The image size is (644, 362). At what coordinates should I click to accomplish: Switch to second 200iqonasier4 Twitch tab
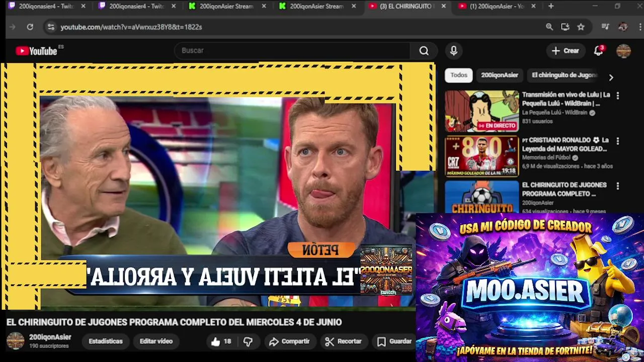tap(136, 6)
